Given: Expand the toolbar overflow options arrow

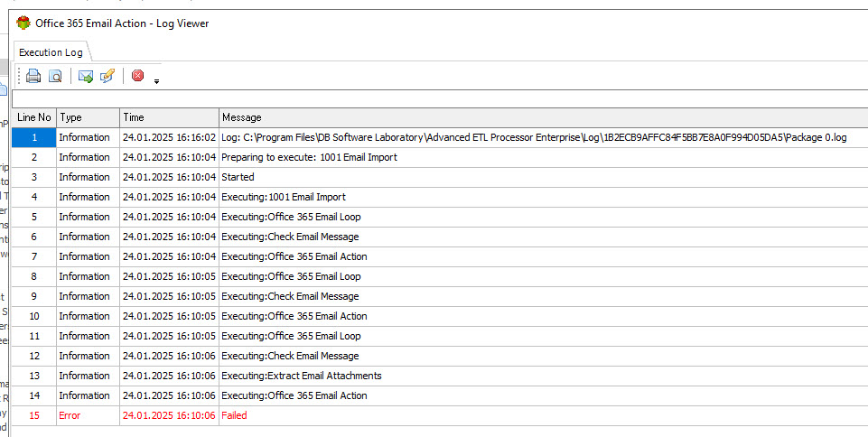Looking at the screenshot, I should (x=156, y=81).
